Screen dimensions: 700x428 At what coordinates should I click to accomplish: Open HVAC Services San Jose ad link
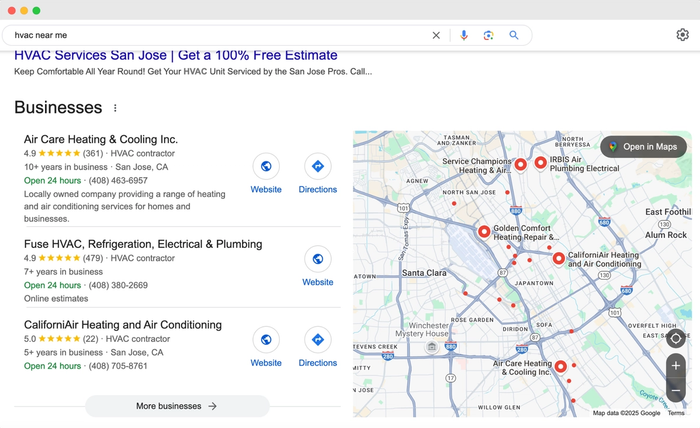tap(176, 55)
